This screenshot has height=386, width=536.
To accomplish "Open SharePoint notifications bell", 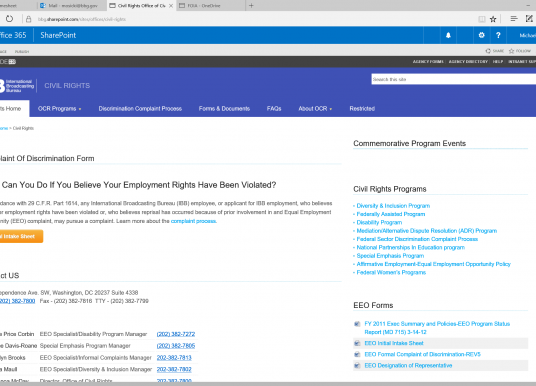I will point(448,35).
